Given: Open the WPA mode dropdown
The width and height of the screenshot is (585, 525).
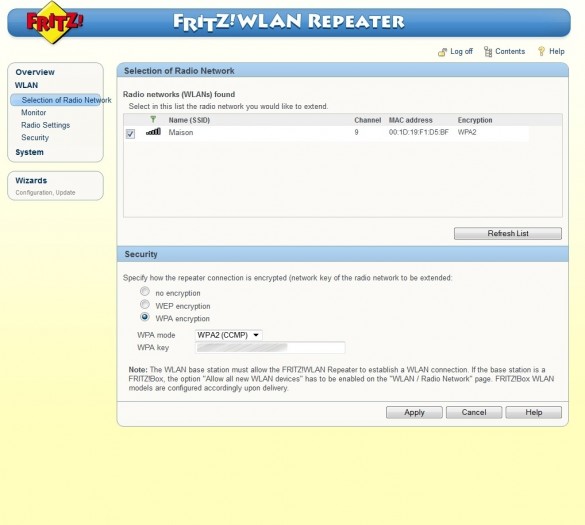Looking at the screenshot, I should pyautogui.click(x=228, y=335).
